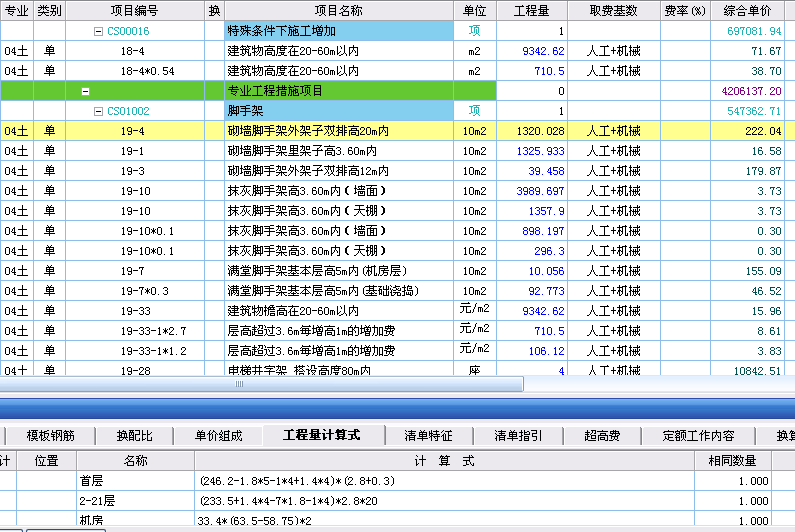Select the item code CS01002
The height and width of the screenshot is (532, 795).
point(128,112)
